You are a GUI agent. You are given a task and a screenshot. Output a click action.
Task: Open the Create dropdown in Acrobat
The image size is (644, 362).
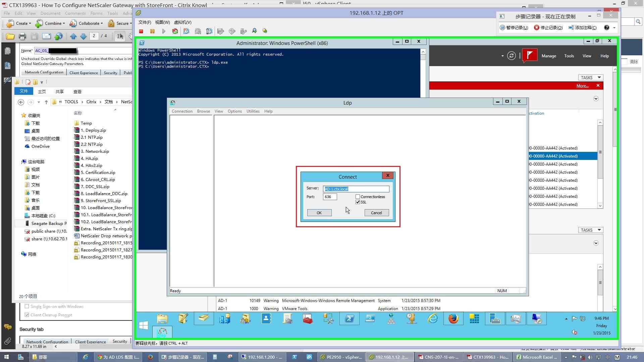(19, 23)
